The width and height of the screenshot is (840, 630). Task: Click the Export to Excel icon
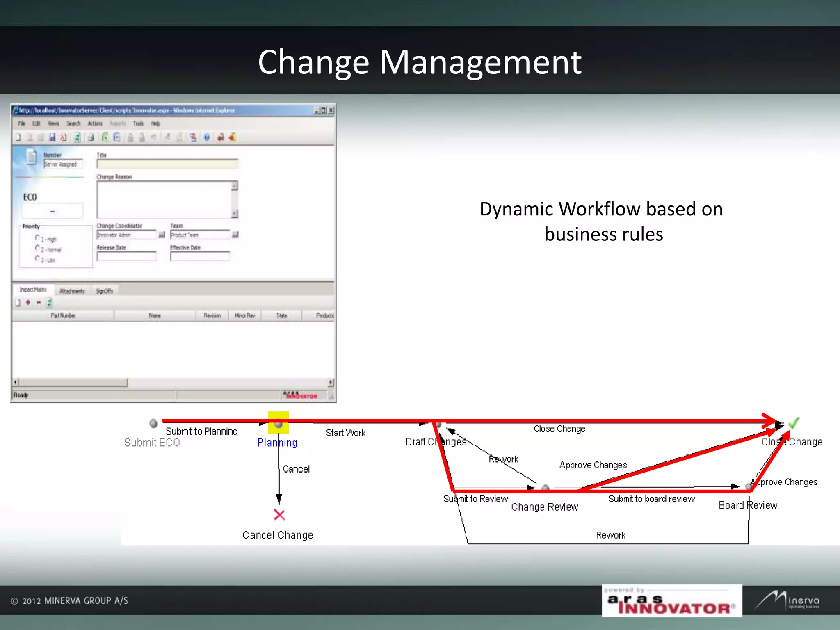coord(105,137)
